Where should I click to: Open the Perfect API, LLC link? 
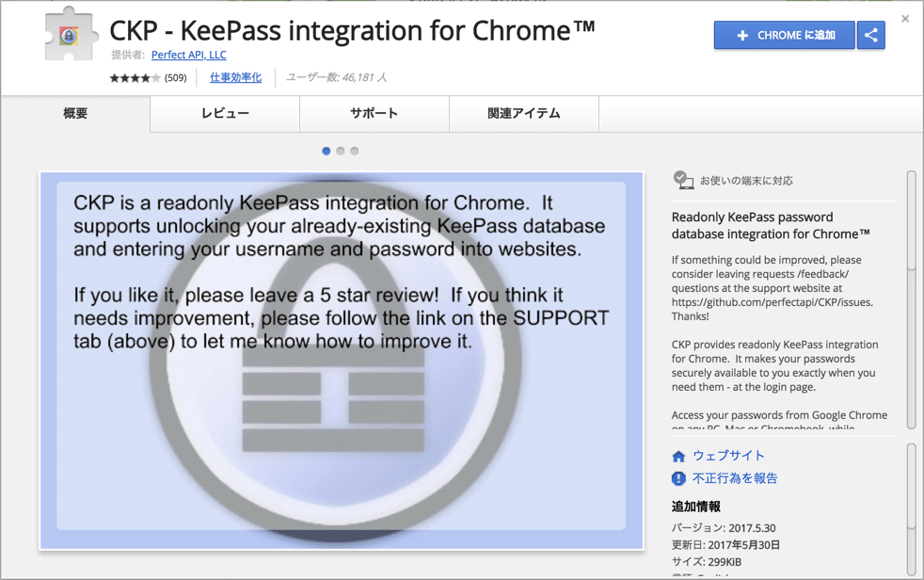[x=188, y=55]
